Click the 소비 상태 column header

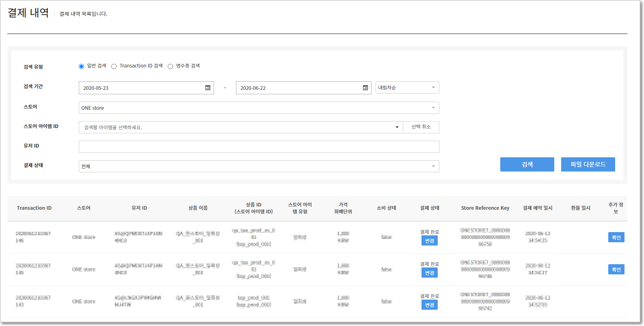click(x=387, y=208)
